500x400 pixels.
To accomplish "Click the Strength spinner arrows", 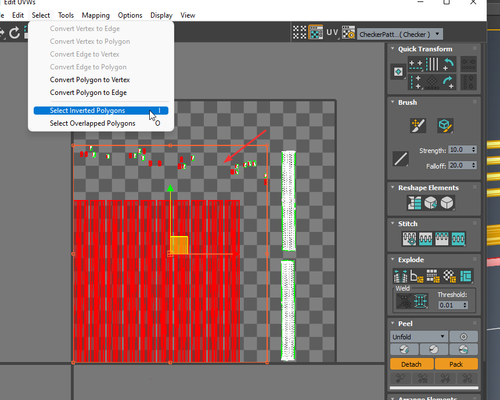I will [x=474, y=150].
